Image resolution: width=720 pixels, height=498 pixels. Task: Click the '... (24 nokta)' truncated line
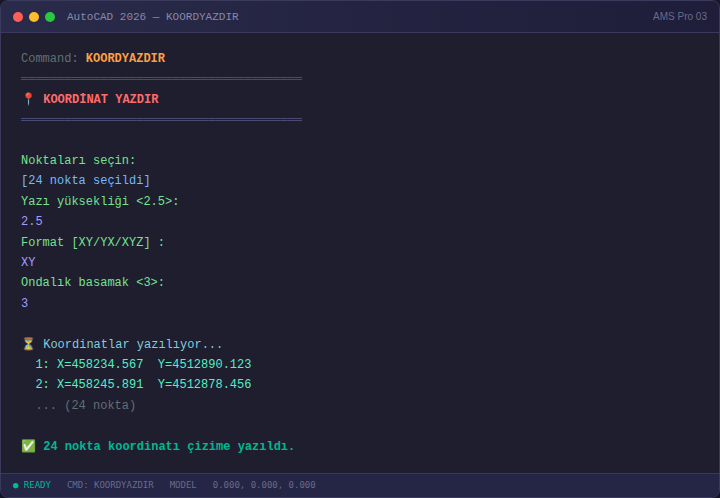86,405
